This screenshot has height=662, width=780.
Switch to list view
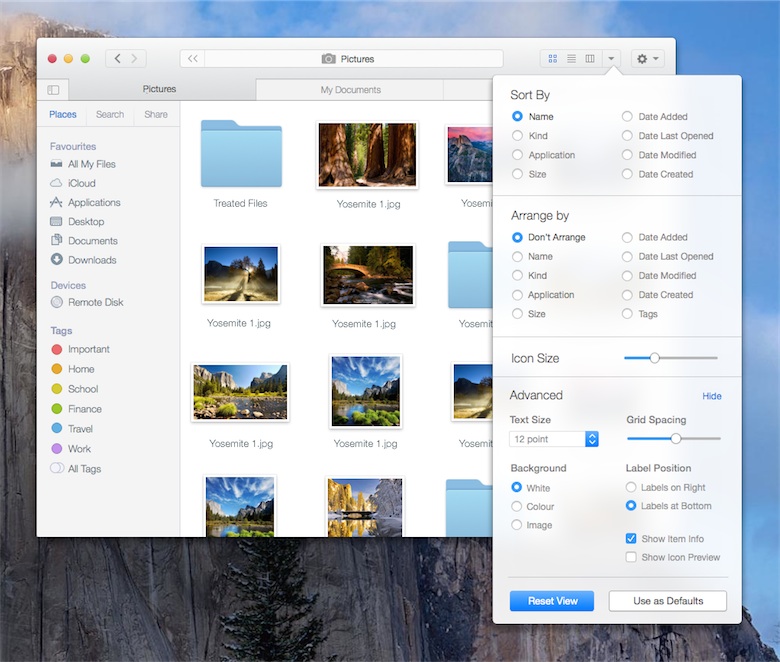click(x=571, y=59)
